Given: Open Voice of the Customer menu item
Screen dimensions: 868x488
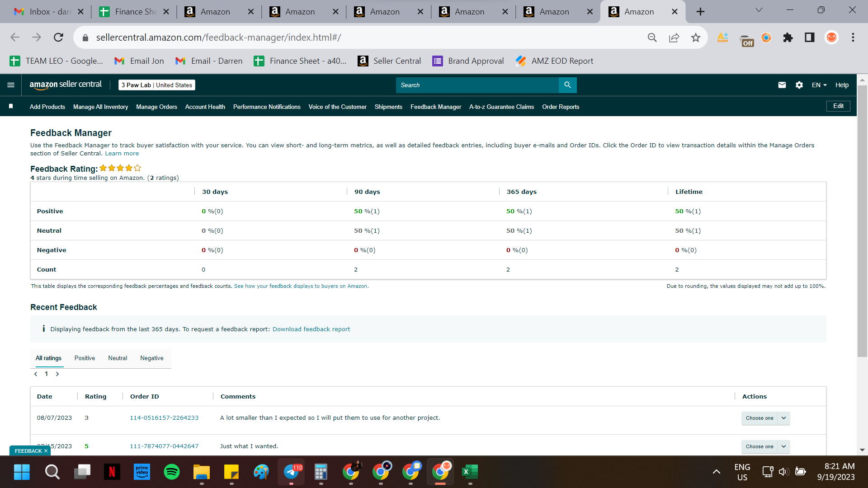Looking at the screenshot, I should [x=338, y=107].
